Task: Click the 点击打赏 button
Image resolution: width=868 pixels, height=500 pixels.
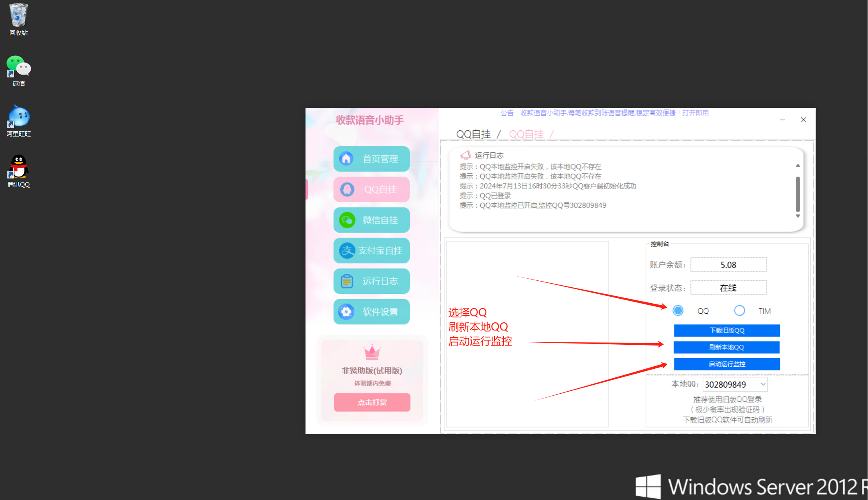Action: (x=372, y=402)
